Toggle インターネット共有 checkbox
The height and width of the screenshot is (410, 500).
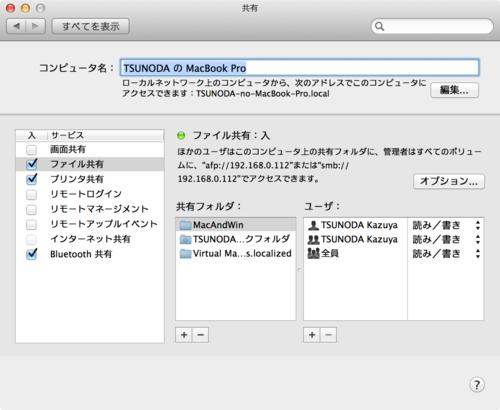(x=32, y=239)
